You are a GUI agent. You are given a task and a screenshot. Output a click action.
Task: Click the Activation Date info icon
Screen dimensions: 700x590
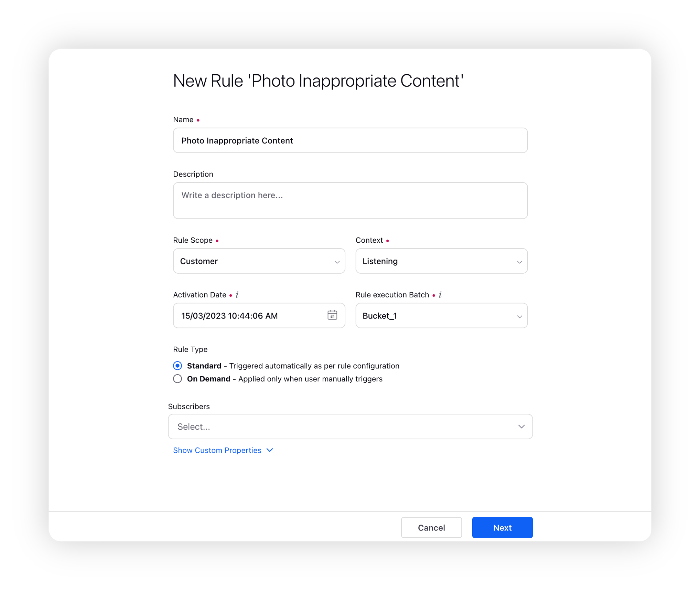(x=237, y=295)
